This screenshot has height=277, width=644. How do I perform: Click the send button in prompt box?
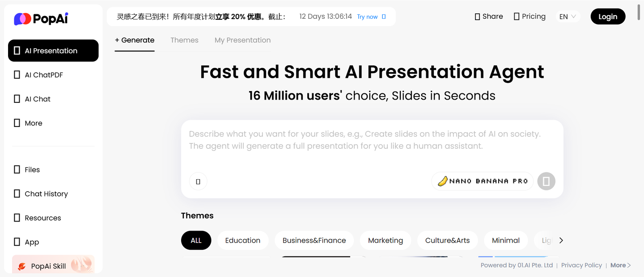(546, 181)
